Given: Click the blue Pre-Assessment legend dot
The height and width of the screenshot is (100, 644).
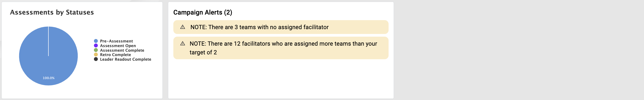Looking at the screenshot, I should pyautogui.click(x=96, y=41).
